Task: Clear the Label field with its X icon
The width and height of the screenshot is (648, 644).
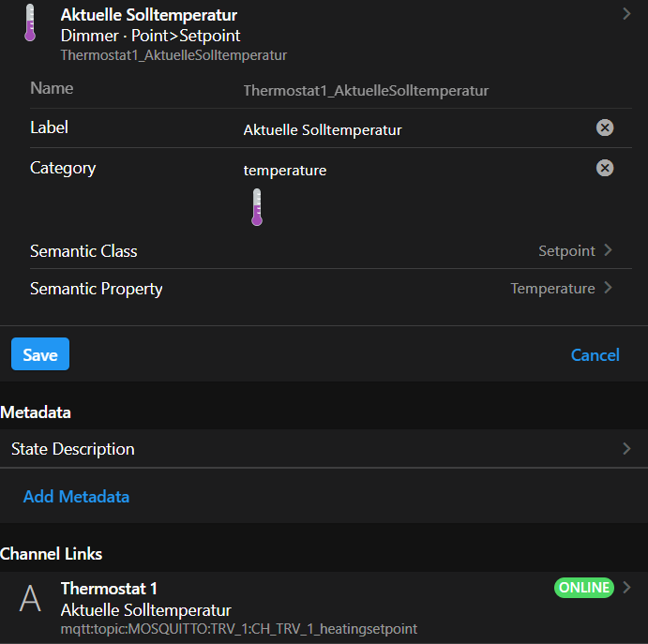Action: click(x=605, y=127)
